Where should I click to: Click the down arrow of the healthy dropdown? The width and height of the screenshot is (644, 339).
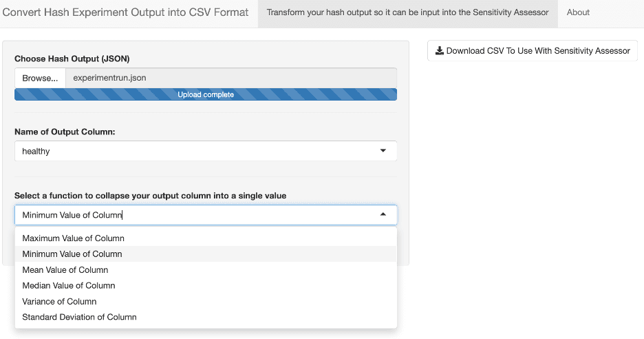[383, 151]
